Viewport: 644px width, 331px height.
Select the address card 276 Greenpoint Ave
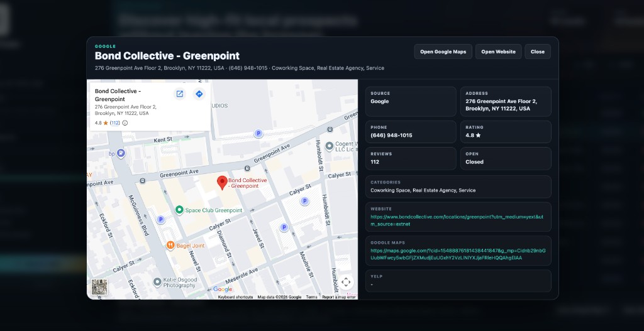pos(506,101)
